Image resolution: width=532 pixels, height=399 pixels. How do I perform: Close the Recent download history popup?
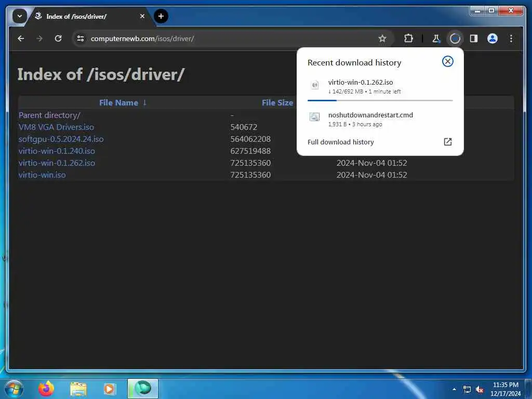pos(447,61)
